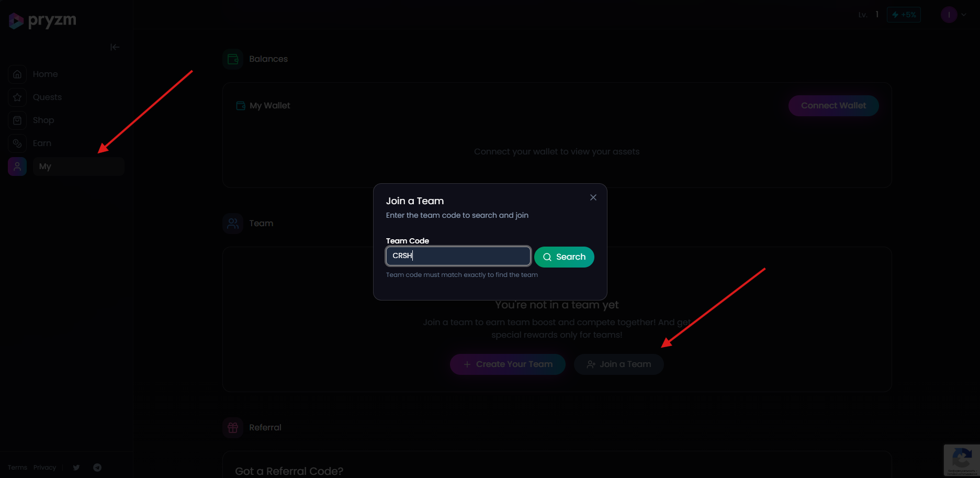980x478 pixels.
Task: Click the Referral gift icon
Action: tap(233, 428)
